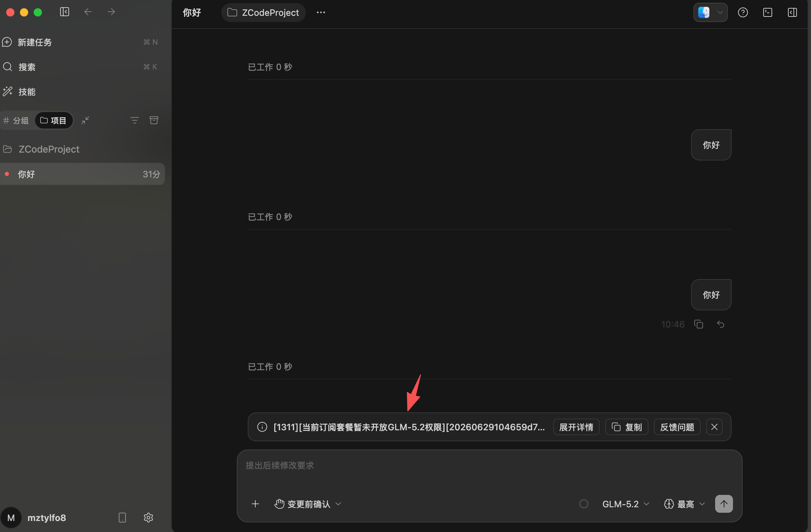The width and height of the screenshot is (811, 532).
Task: Expand error details (展开详情)
Action: pyautogui.click(x=576, y=427)
